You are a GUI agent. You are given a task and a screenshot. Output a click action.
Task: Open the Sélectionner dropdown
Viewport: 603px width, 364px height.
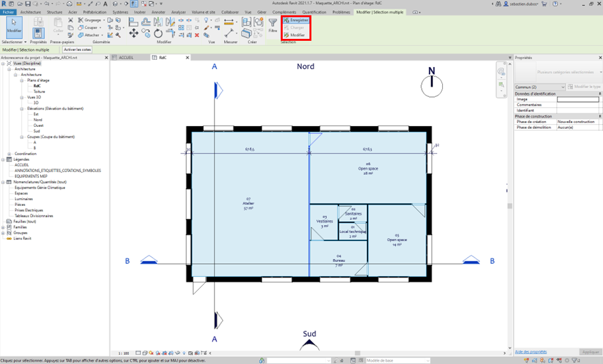click(13, 42)
